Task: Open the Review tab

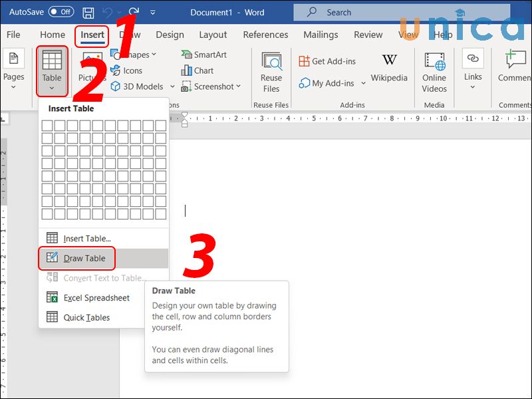Action: pos(368,35)
